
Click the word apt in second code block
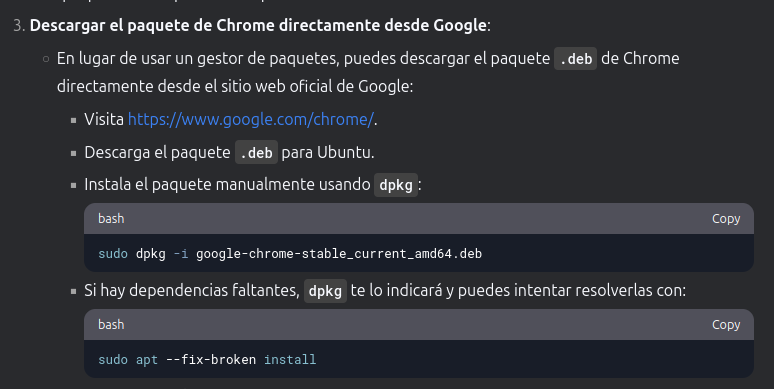click(x=147, y=360)
